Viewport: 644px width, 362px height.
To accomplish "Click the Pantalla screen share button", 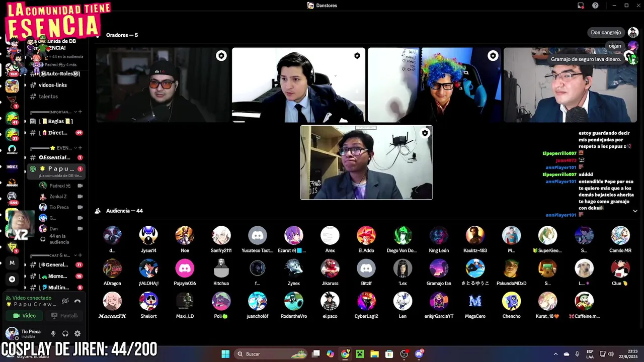I will point(64,316).
